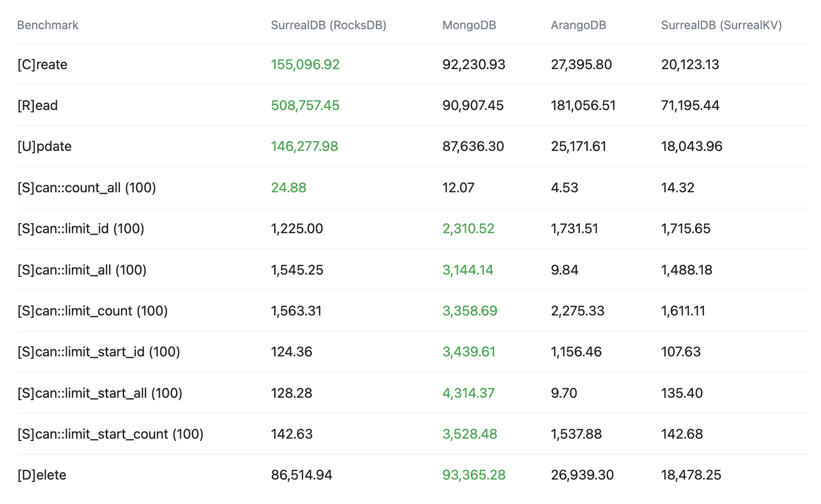Click the SurrealKV value 14.32

[x=678, y=188]
